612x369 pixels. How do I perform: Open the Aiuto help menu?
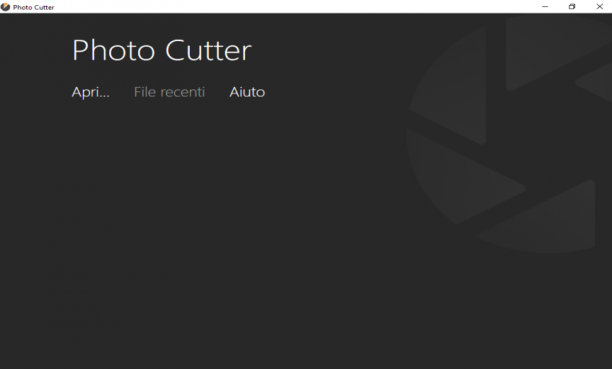click(x=247, y=92)
